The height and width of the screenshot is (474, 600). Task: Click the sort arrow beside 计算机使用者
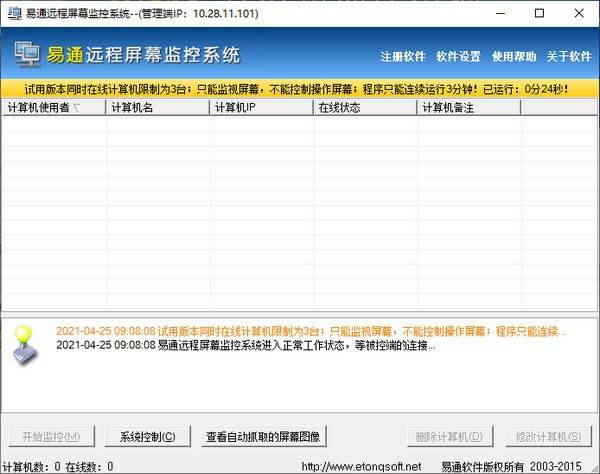(x=77, y=108)
